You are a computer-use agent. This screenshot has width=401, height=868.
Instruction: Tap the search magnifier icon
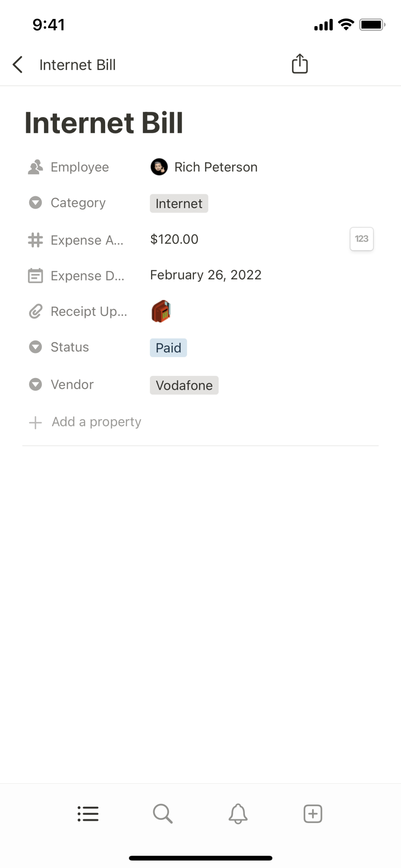tap(163, 813)
